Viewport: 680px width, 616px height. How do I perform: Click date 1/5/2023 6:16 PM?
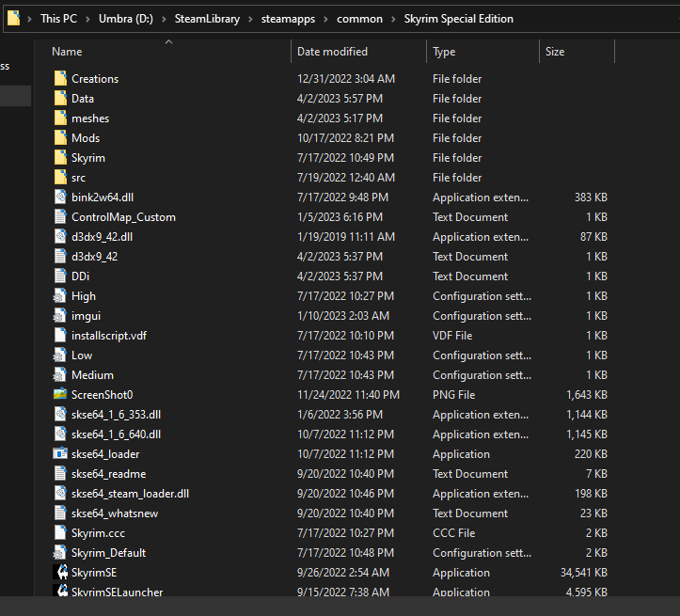tap(340, 216)
